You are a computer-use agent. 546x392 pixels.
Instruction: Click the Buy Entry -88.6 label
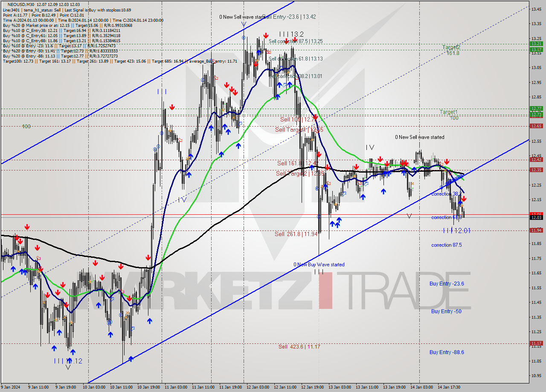[x=447, y=352]
